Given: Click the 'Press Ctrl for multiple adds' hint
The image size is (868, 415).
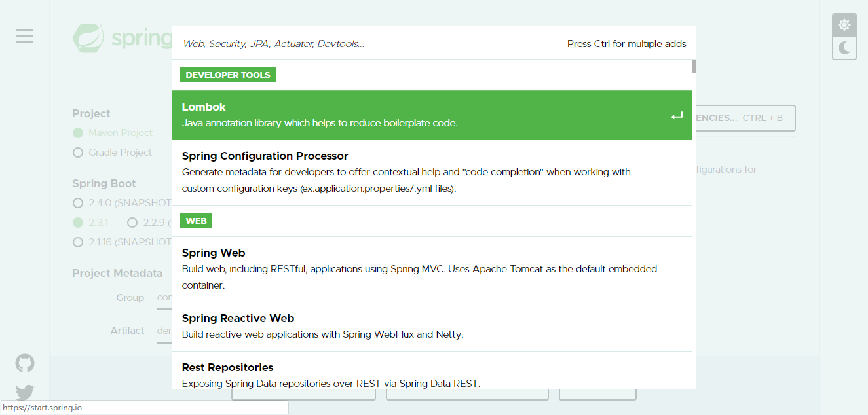Looking at the screenshot, I should [x=627, y=44].
